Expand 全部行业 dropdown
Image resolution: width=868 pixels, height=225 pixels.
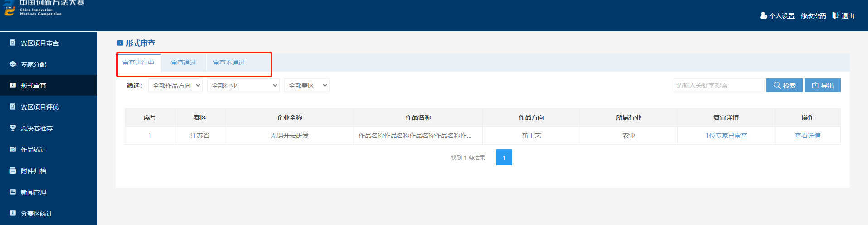click(243, 85)
